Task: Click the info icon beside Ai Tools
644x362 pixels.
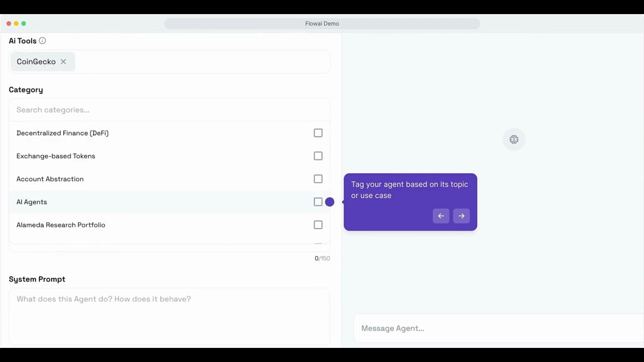Action: point(42,41)
